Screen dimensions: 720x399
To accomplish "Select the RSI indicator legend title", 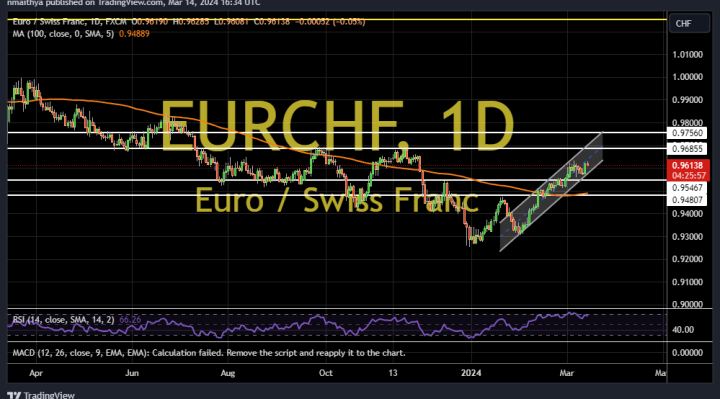I will (63, 320).
